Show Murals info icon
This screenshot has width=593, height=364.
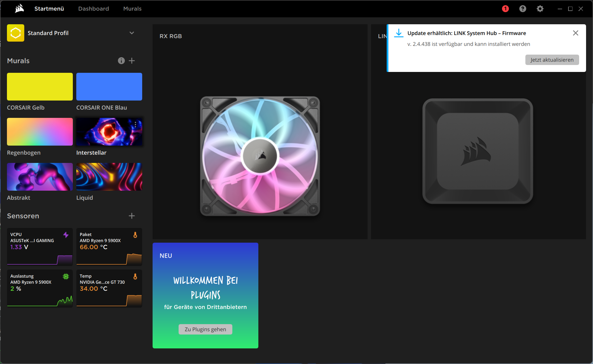(121, 61)
